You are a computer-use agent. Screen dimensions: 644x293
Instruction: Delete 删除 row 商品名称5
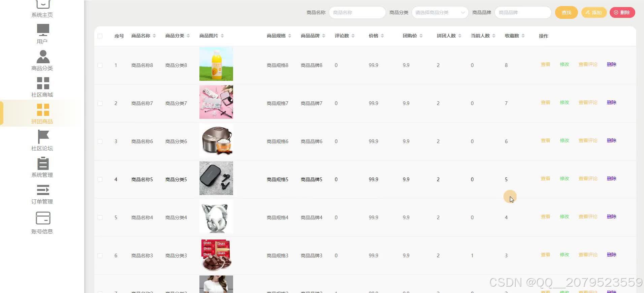tap(612, 178)
